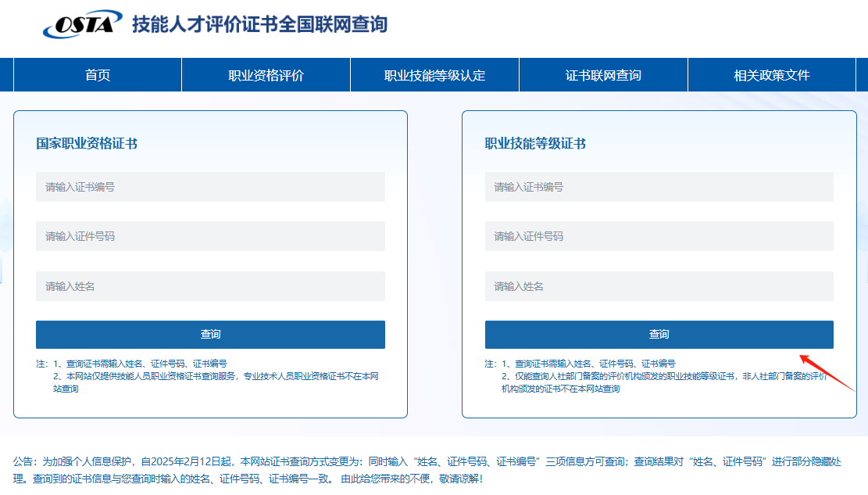Focus the 证件号码 field under 国家职业资格证书
This screenshot has width=868, height=495.
210,236
